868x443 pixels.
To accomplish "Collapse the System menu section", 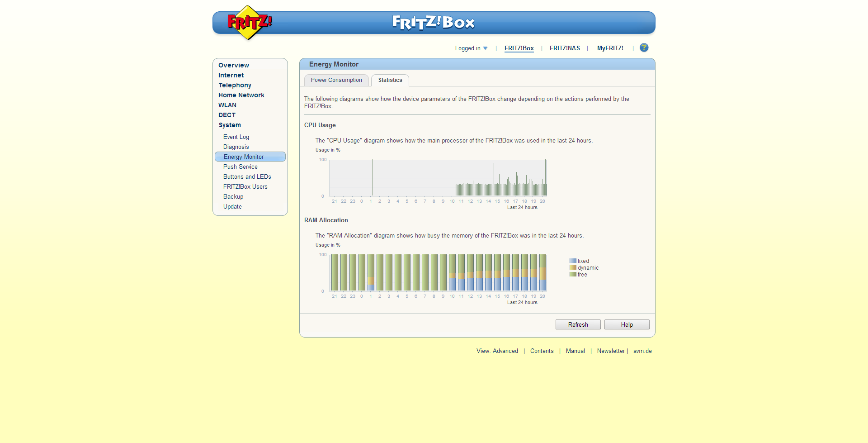I will tap(230, 125).
